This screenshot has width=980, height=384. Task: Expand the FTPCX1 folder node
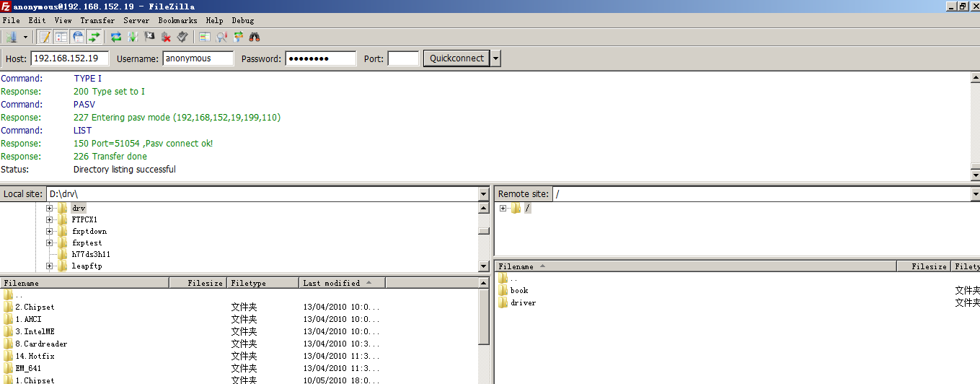coord(50,219)
